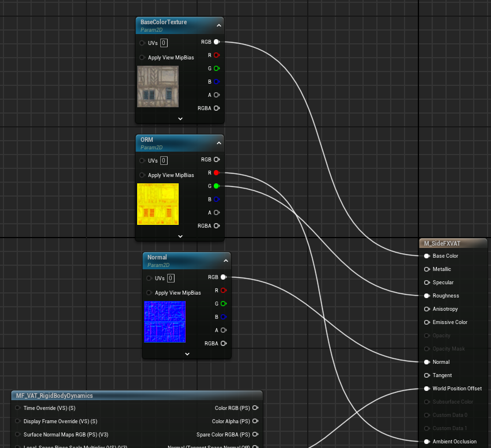Click the UVs input pin on Normal node
491x448 pixels.
click(149, 278)
